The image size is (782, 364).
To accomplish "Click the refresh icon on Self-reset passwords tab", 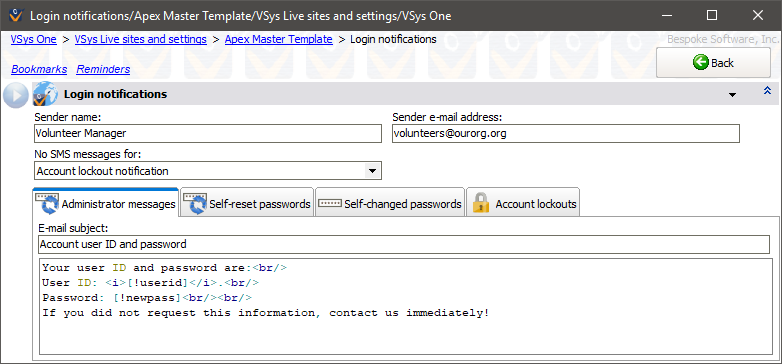I will 195,203.
